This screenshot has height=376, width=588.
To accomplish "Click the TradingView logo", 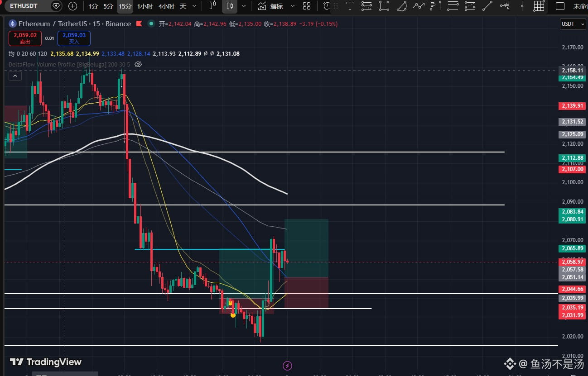I will click(x=46, y=362).
